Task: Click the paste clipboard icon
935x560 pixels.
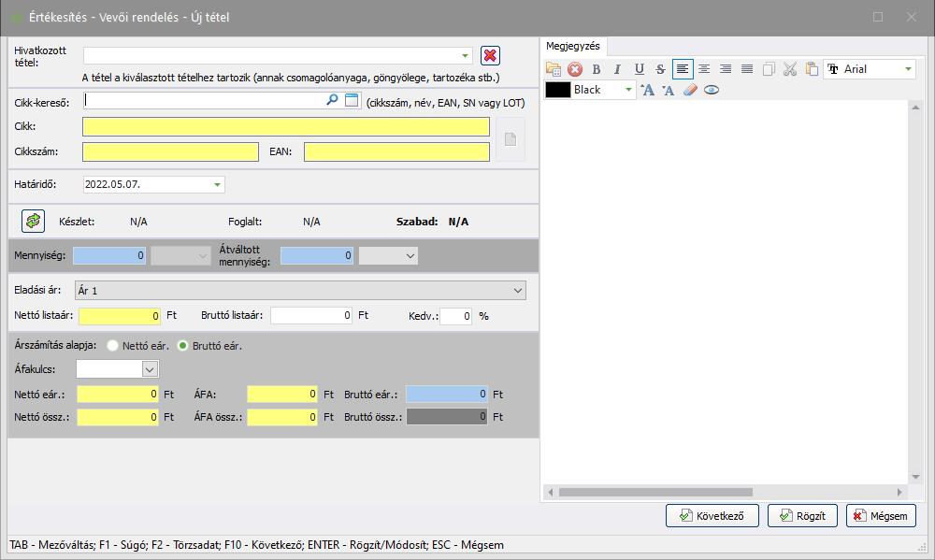Action: point(812,69)
